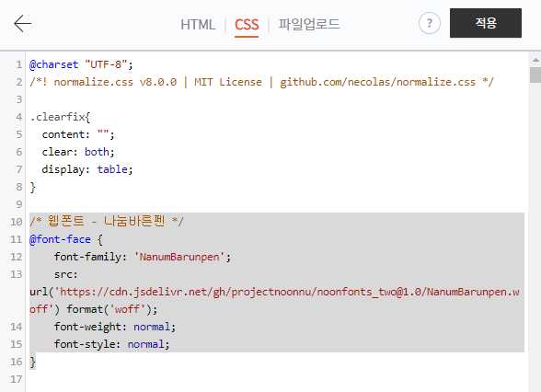This screenshot has width=541, height=392.
Task: Click empty line 17 in editor
Action: click(276, 379)
